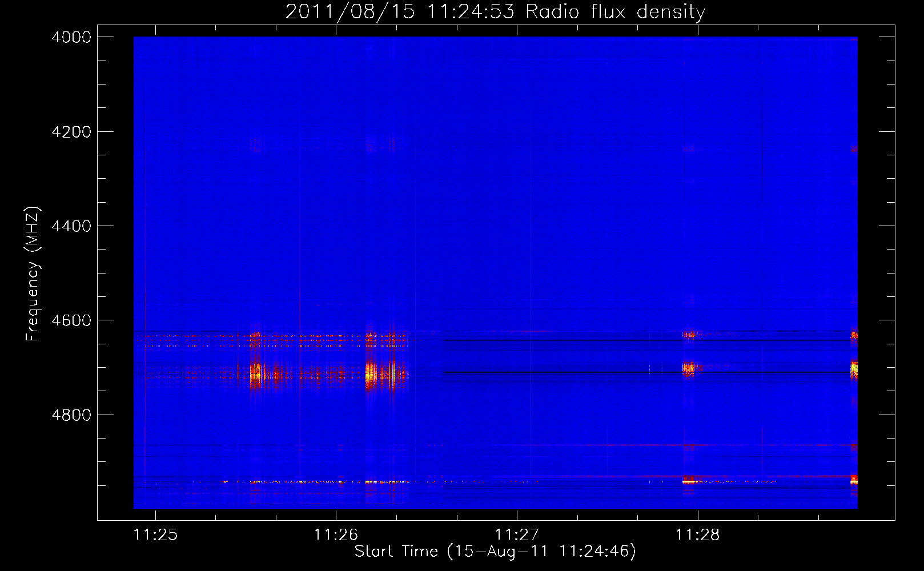
Task: Click the 11:27 time tick label
Action: 517,534
